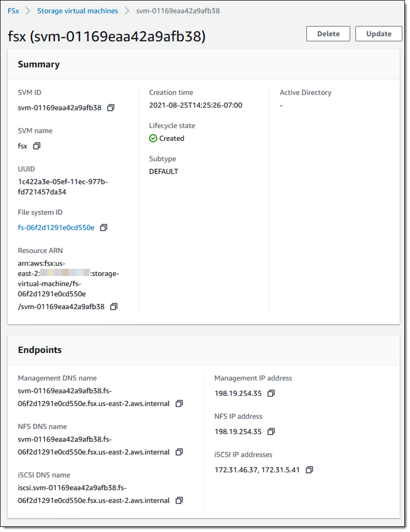Click the UUID value text
410x532 pixels.
[x=63, y=187]
